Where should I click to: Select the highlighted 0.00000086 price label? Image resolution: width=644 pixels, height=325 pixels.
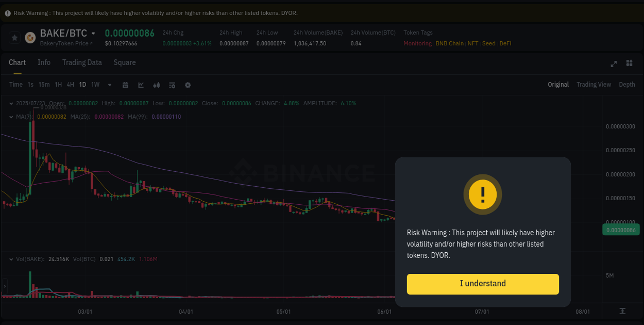tap(621, 230)
